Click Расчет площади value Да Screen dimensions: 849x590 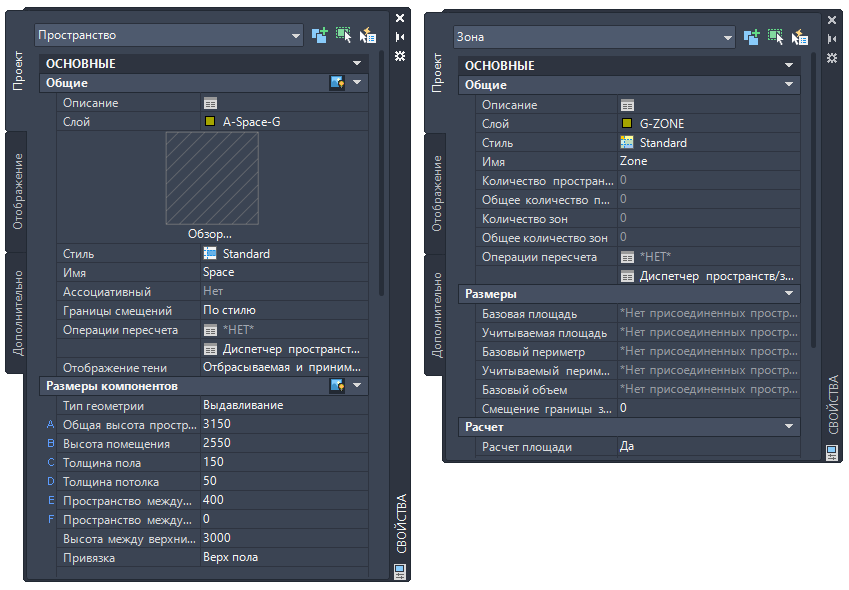pos(709,447)
